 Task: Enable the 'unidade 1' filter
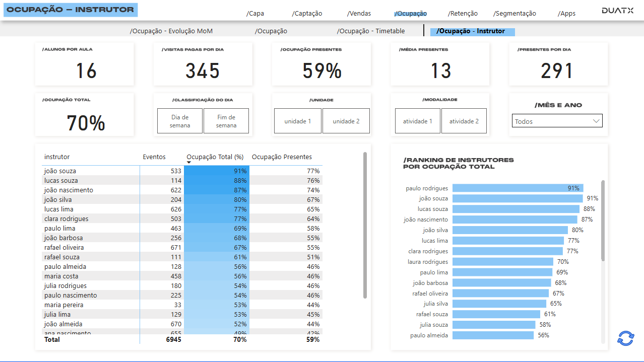[297, 121]
